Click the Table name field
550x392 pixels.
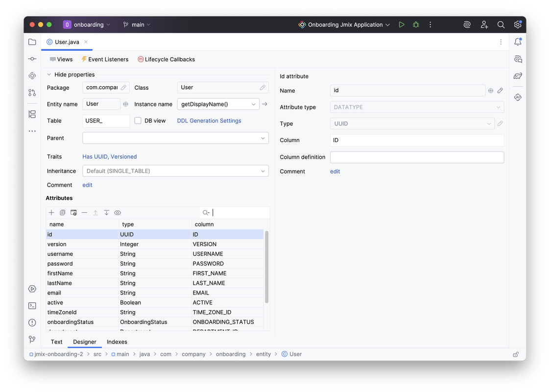pos(106,121)
